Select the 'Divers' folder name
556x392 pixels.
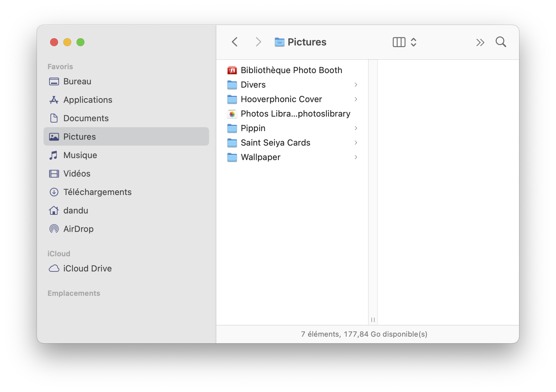coord(253,85)
